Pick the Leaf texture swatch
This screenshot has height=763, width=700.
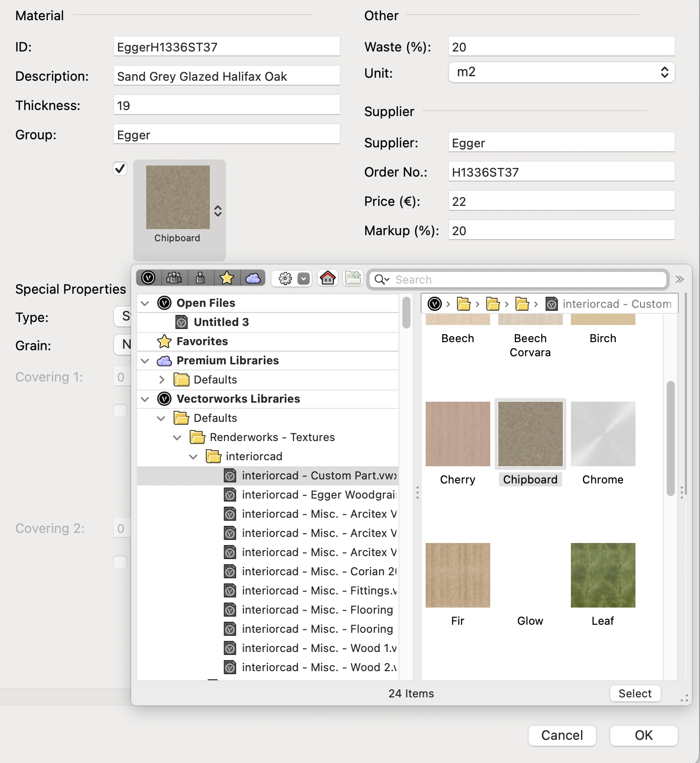pos(603,575)
